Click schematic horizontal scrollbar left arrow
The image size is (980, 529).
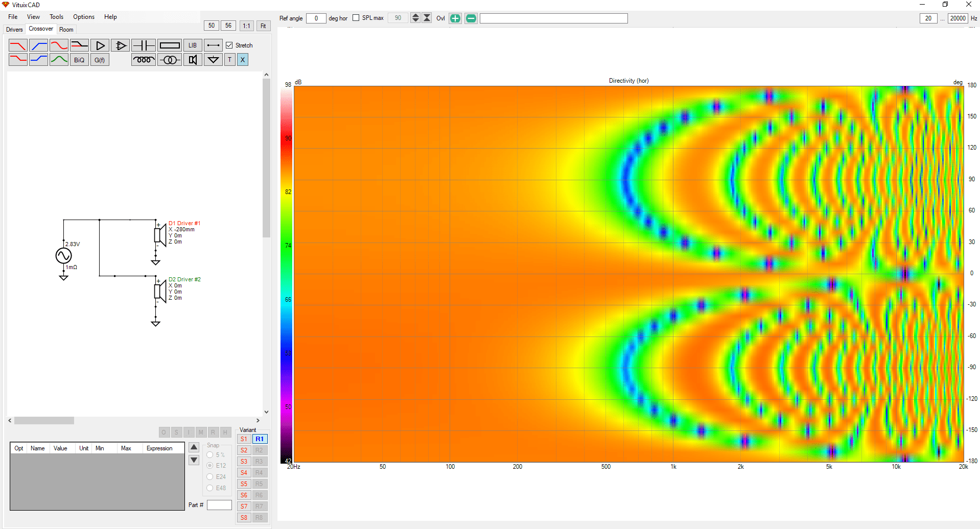tap(10, 421)
